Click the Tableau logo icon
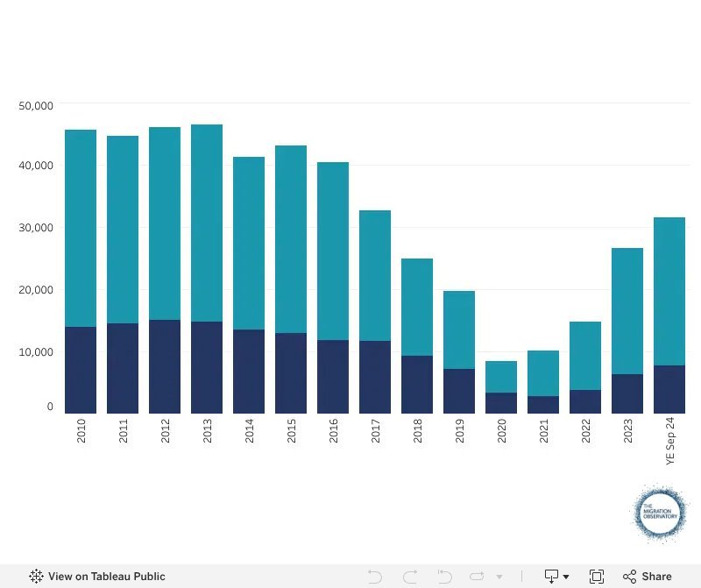The height and width of the screenshot is (588, 701). pyautogui.click(x=36, y=576)
